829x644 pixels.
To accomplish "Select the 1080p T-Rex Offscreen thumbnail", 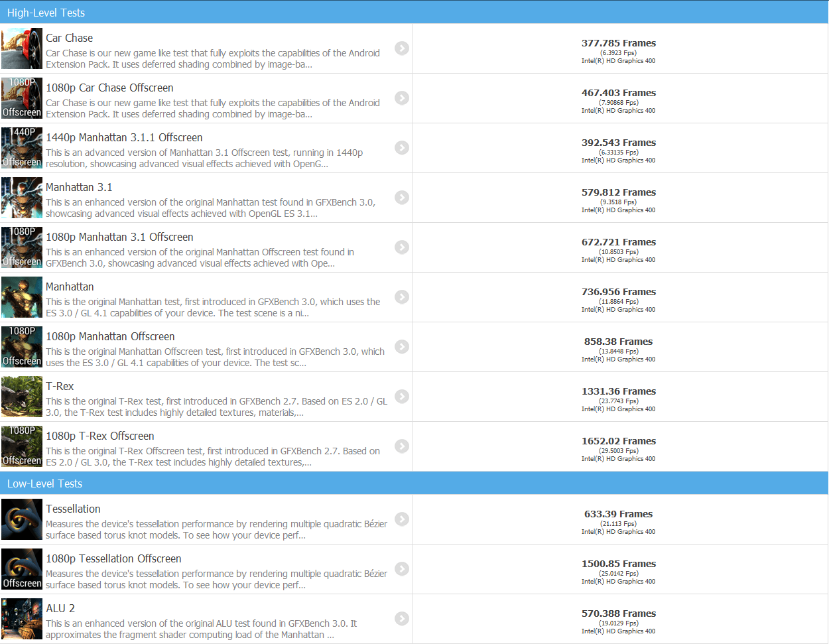I will (22, 446).
